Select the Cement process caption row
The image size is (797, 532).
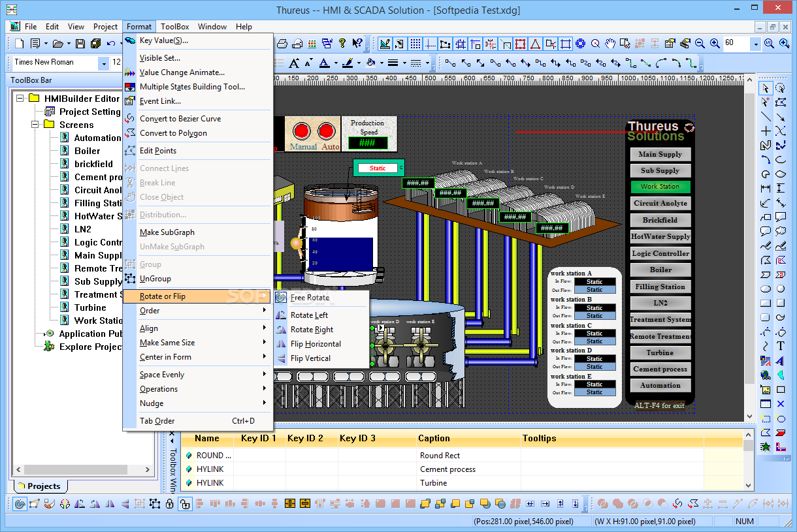447,469
